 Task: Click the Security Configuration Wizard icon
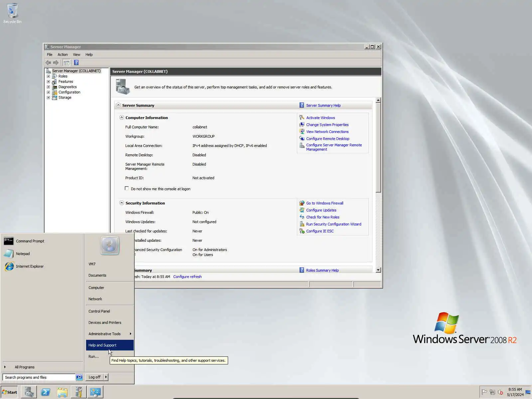[302, 224]
